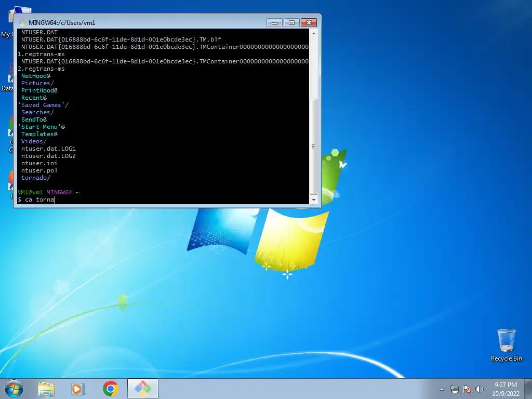Click the '$ ca torna' command input line
The width and height of the screenshot is (532, 399).
click(x=36, y=199)
